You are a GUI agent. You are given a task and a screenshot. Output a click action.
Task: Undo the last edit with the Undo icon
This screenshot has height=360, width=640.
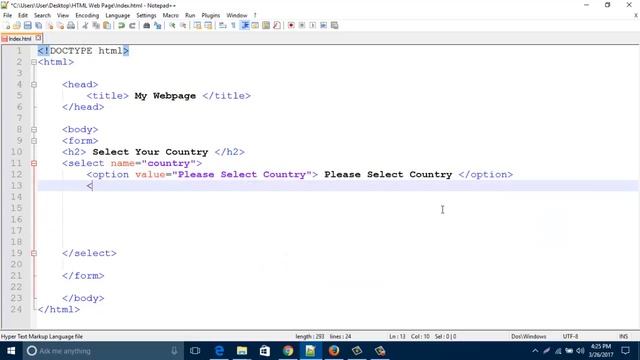(x=121, y=25)
